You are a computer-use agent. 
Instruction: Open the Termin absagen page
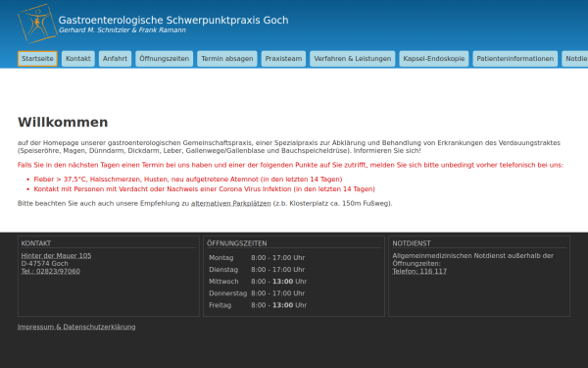tap(227, 59)
